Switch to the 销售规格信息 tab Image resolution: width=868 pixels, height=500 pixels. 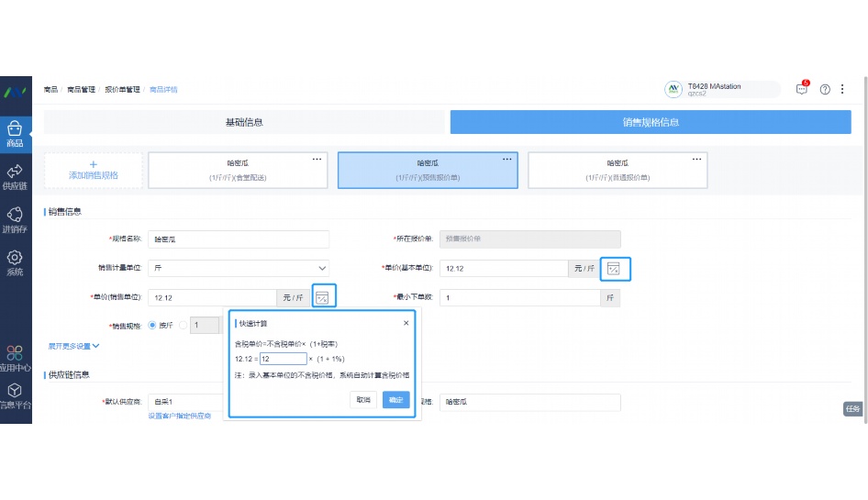coord(650,122)
